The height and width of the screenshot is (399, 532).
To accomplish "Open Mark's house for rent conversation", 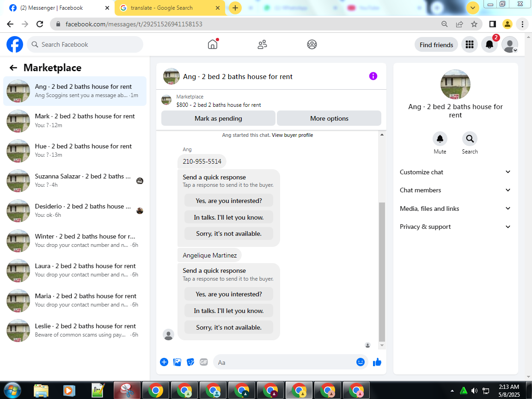I will (75, 121).
